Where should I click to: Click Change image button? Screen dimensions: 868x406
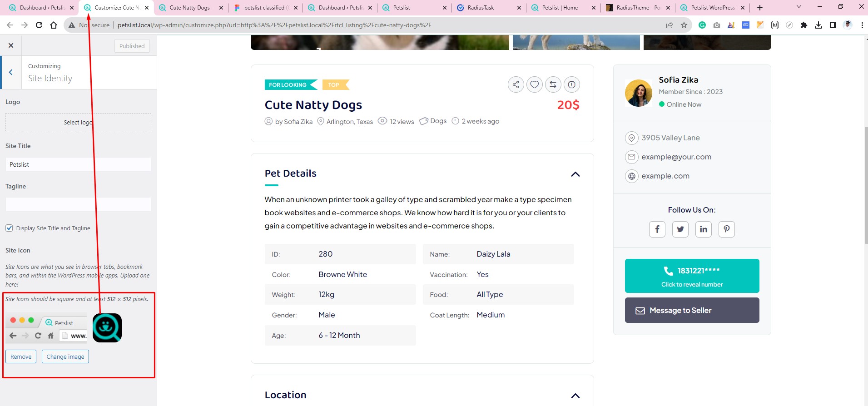pyautogui.click(x=65, y=356)
